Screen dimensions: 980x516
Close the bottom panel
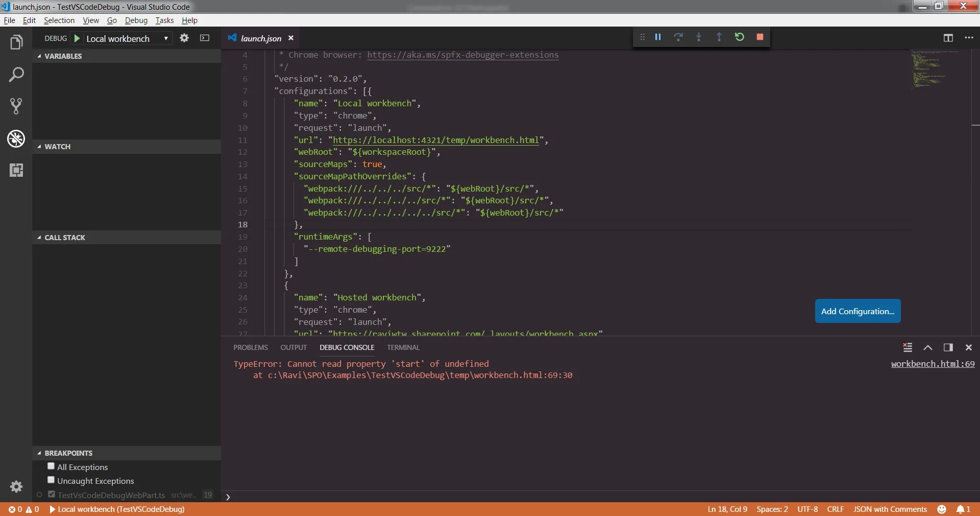click(969, 347)
